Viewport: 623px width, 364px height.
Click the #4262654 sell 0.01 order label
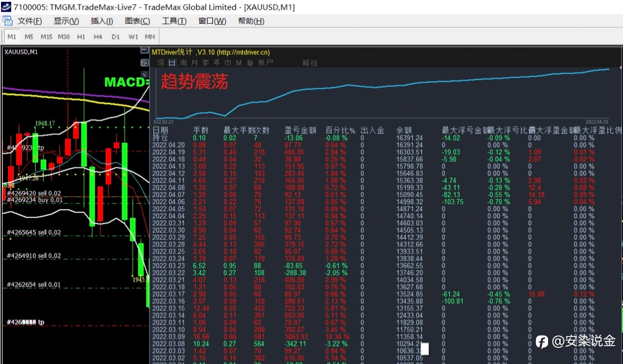[34, 285]
